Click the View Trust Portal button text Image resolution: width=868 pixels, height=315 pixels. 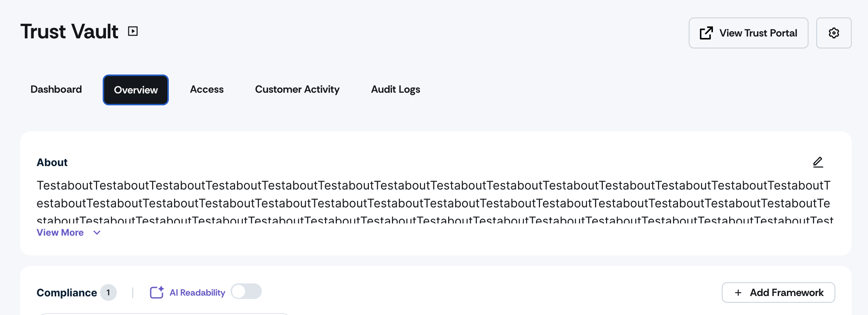click(758, 33)
